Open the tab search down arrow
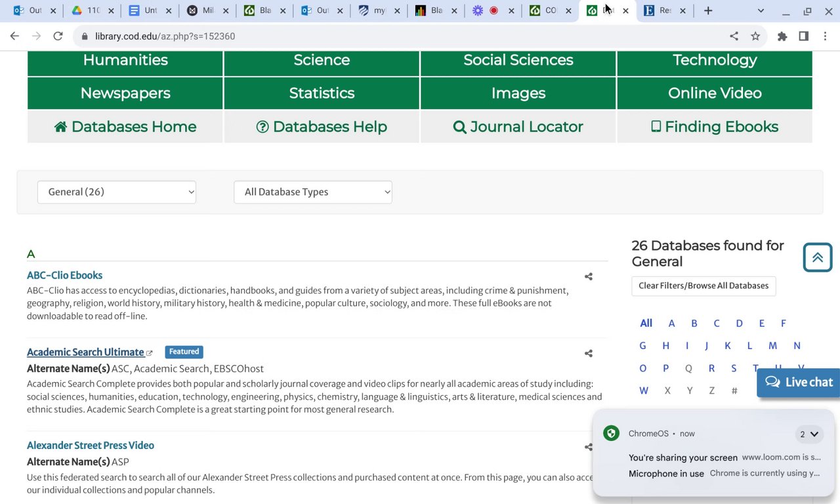Screen dimensions: 840x504 pos(761,10)
